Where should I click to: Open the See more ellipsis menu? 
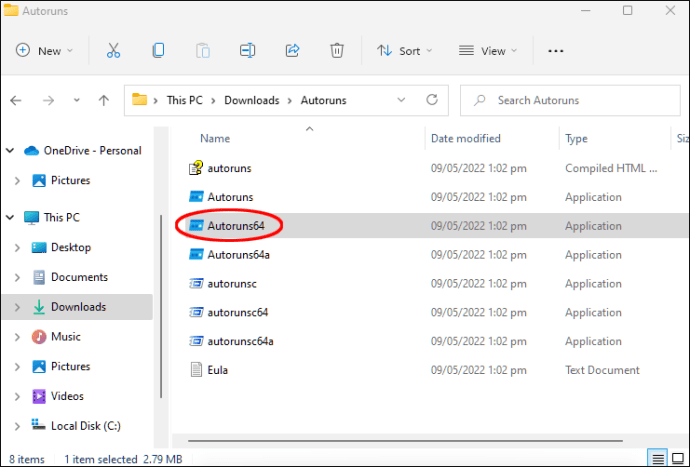[556, 50]
